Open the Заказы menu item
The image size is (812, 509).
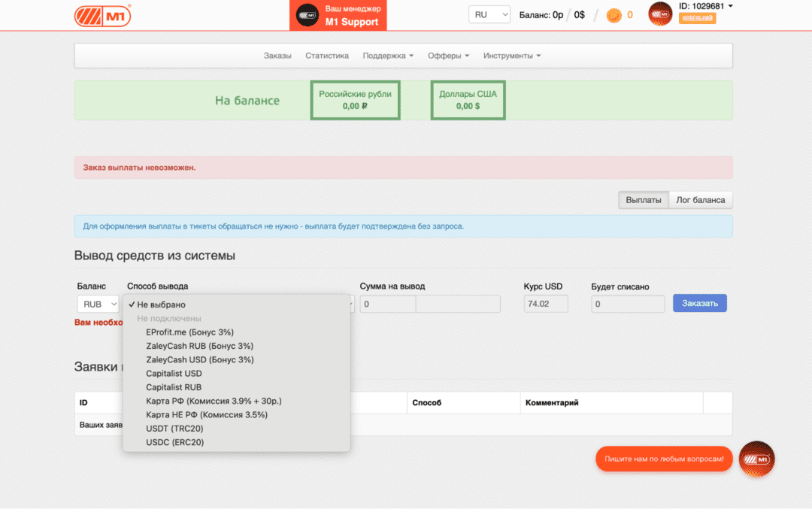click(x=277, y=56)
